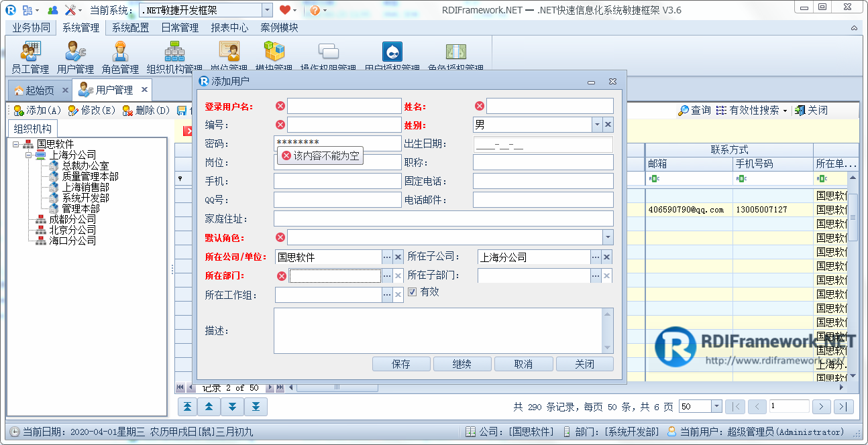Toggle the 有效 checkbox
The image size is (868, 445).
pos(413,292)
